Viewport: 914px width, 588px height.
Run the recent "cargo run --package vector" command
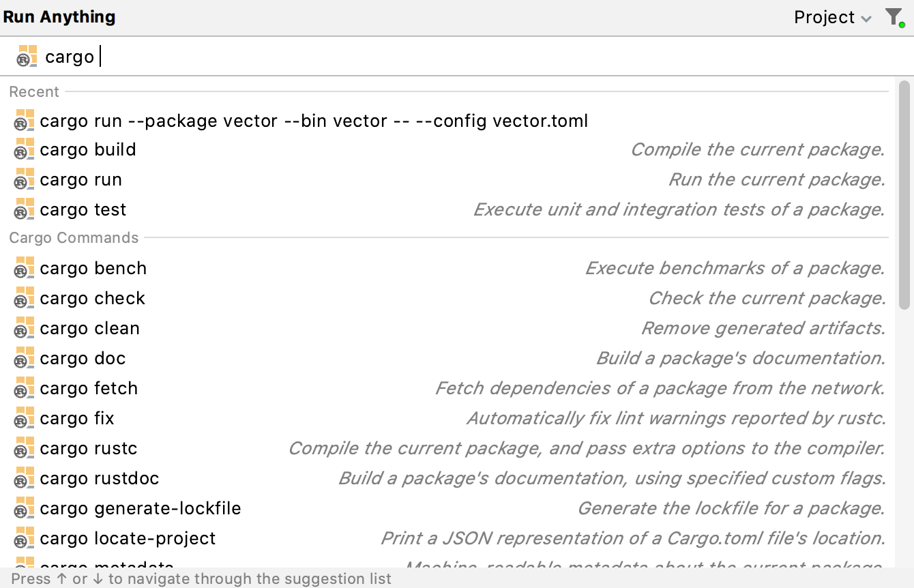(x=314, y=120)
